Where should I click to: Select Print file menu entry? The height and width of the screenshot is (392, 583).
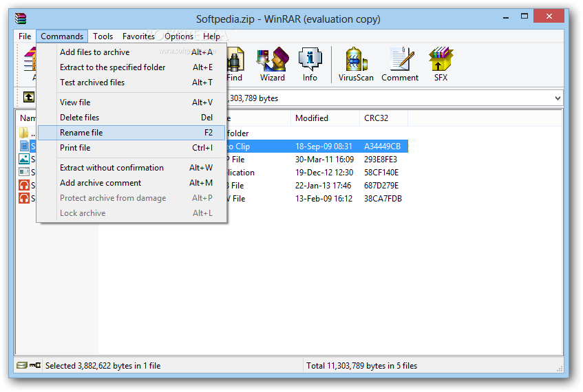click(131, 148)
